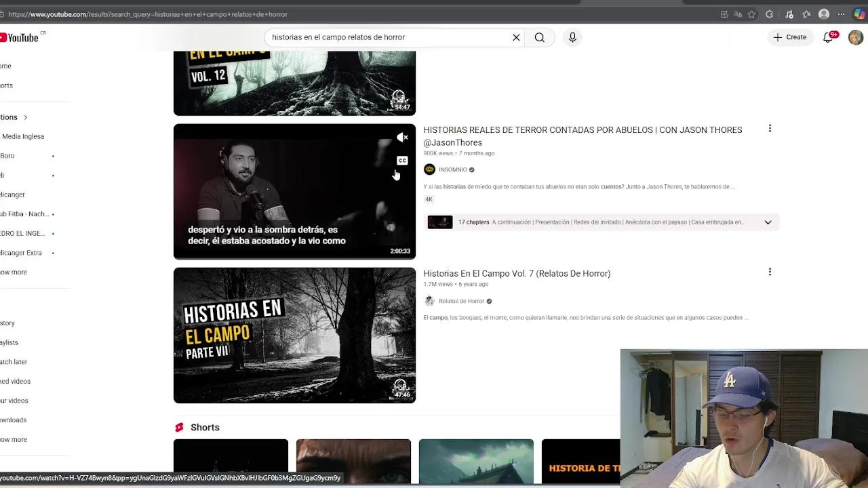Image resolution: width=868 pixels, height=488 pixels.
Task: Open the 17 chapters preview thumbnail
Action: coord(439,222)
